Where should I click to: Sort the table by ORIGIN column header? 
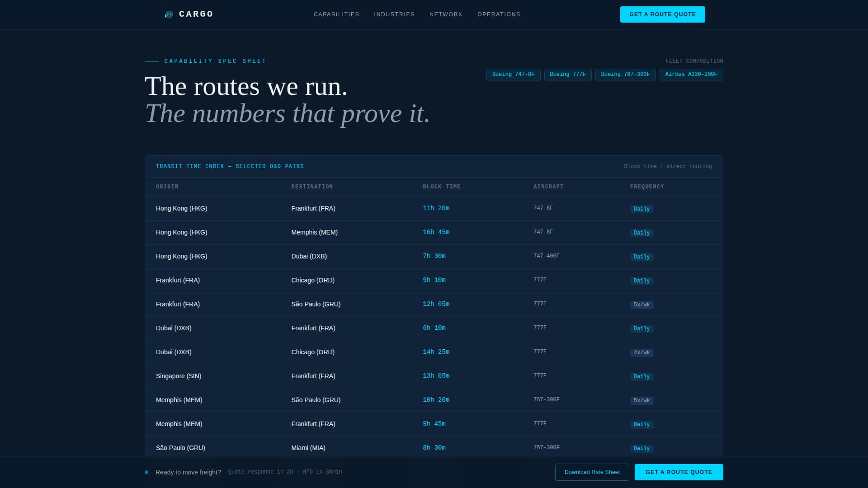(x=167, y=187)
